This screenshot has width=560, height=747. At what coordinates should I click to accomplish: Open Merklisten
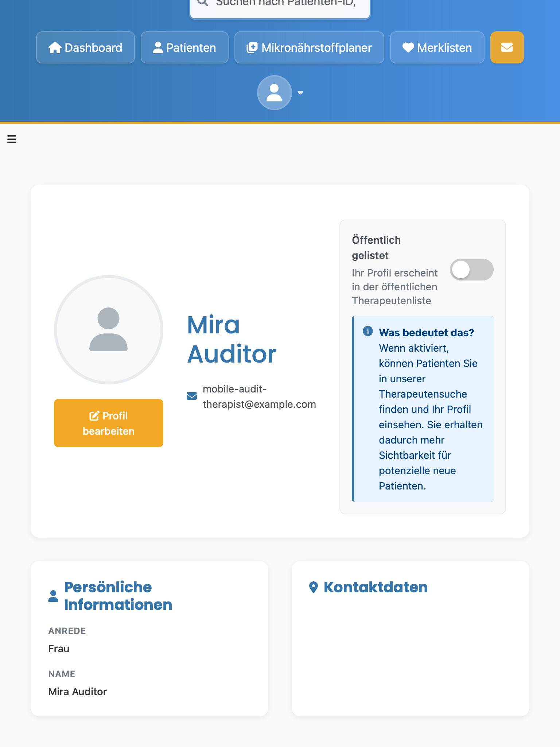(x=437, y=47)
